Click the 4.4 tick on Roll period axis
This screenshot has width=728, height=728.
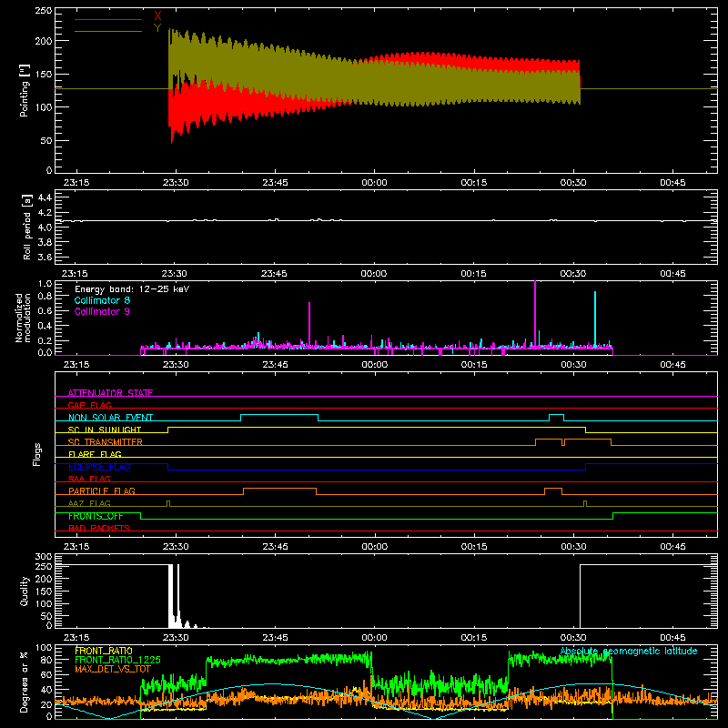click(x=45, y=197)
